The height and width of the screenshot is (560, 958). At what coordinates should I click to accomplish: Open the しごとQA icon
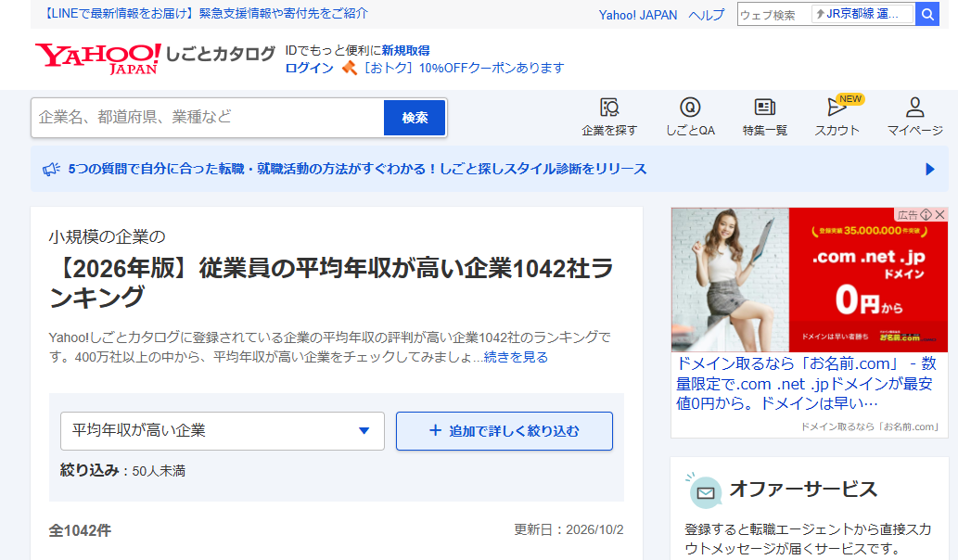[x=690, y=116]
